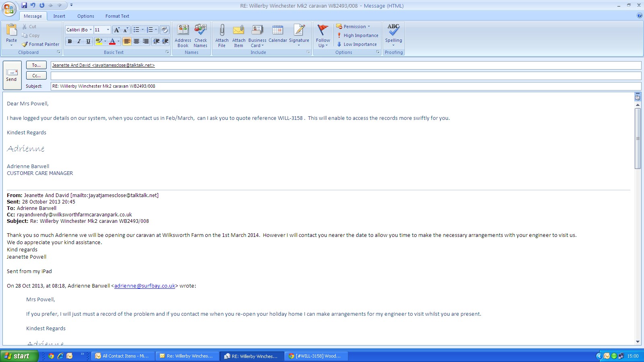
Task: Open the Clipboard pane launcher
Action: (x=59, y=52)
